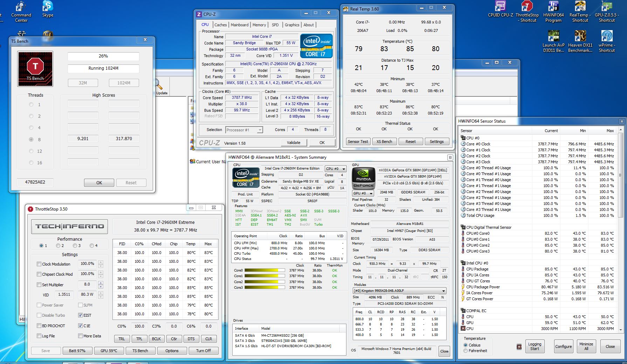Click the ThrottleStop title bar icon
Screen dimensions: 627x364
coord(30,209)
